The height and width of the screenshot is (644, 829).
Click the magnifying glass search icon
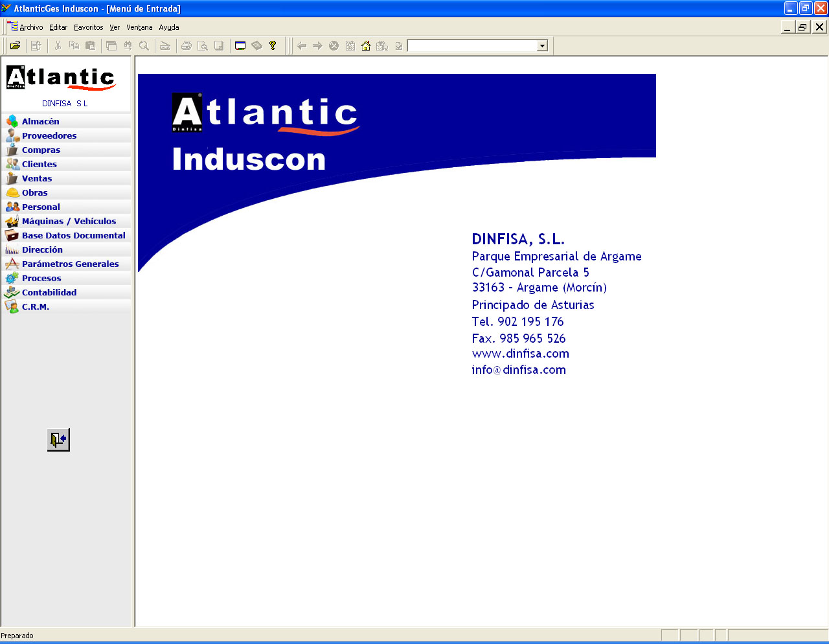coord(144,45)
